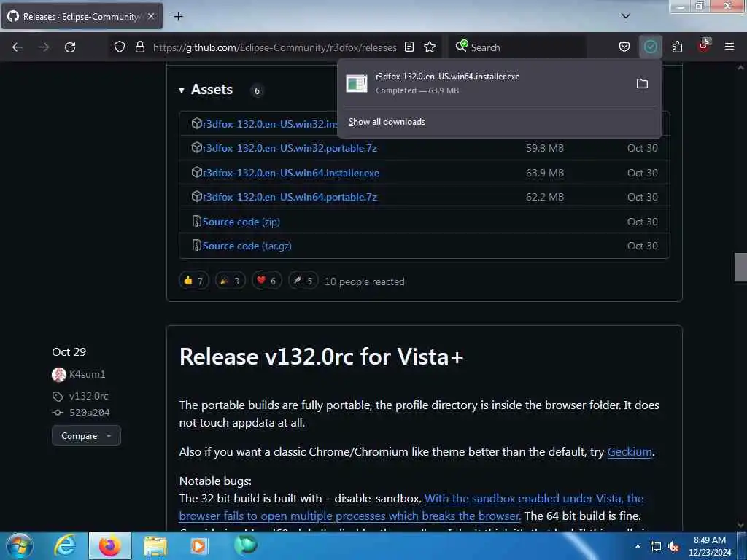Screen dimensions: 747x560
Task: Download r3dfox-132.0.en-US.win32.portable.7z
Action: click(x=290, y=148)
